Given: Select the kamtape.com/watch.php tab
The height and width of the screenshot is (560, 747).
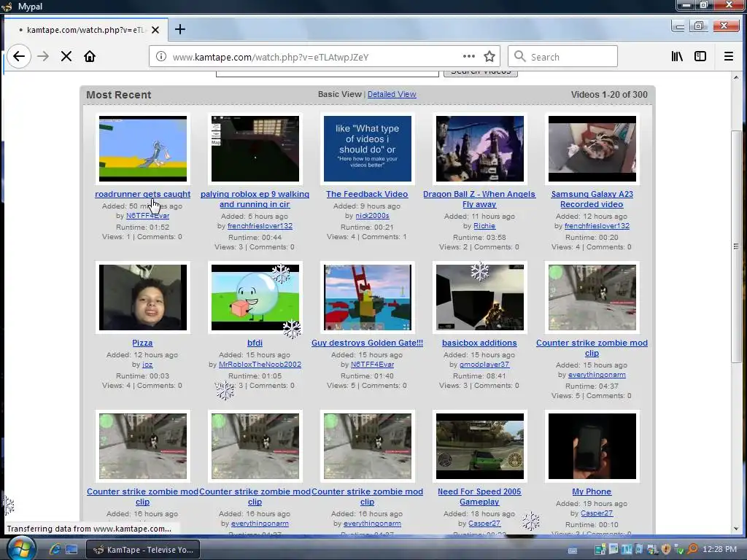Looking at the screenshot, I should pyautogui.click(x=86, y=30).
